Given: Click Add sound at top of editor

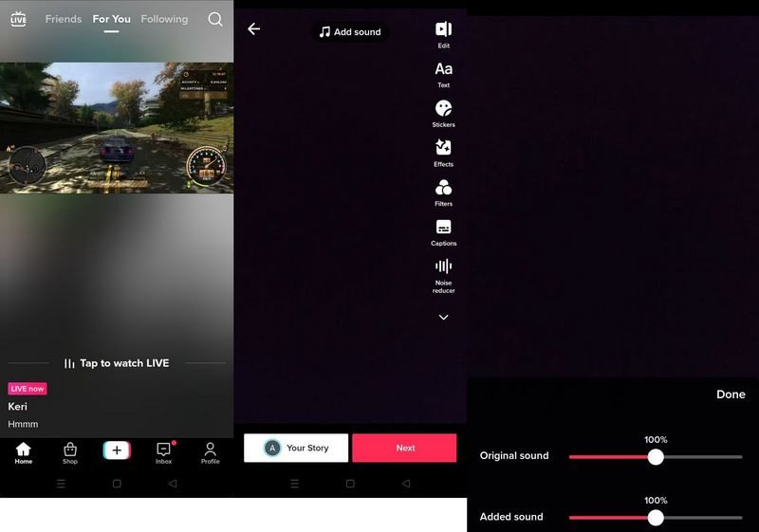Looking at the screenshot, I should coord(350,32).
